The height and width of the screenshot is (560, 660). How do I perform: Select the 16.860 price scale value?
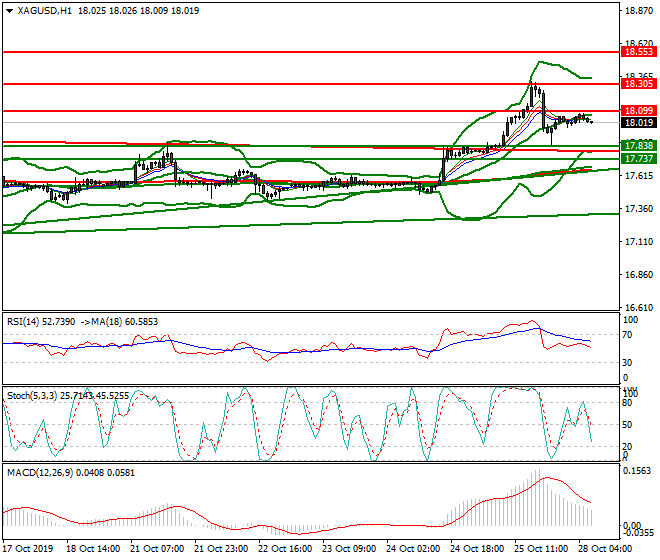pyautogui.click(x=639, y=275)
